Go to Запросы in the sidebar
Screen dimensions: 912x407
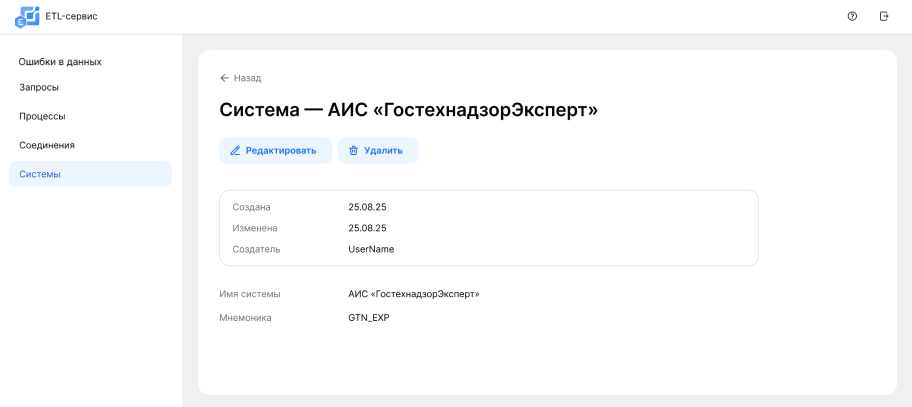(39, 87)
